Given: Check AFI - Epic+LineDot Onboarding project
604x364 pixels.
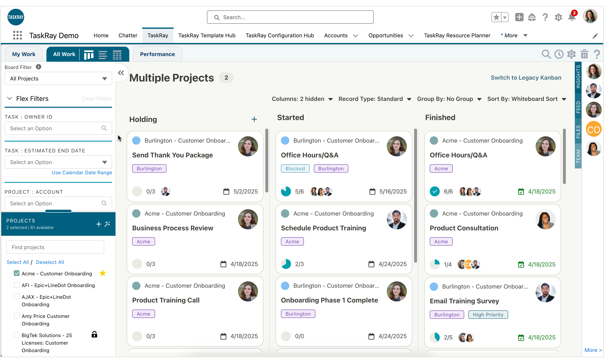Looking at the screenshot, I should click(16, 285).
